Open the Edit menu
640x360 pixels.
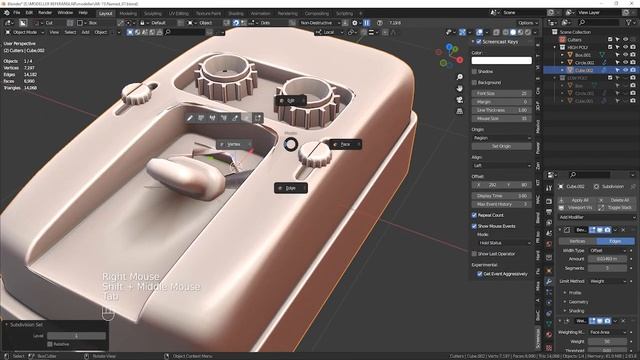29,13
